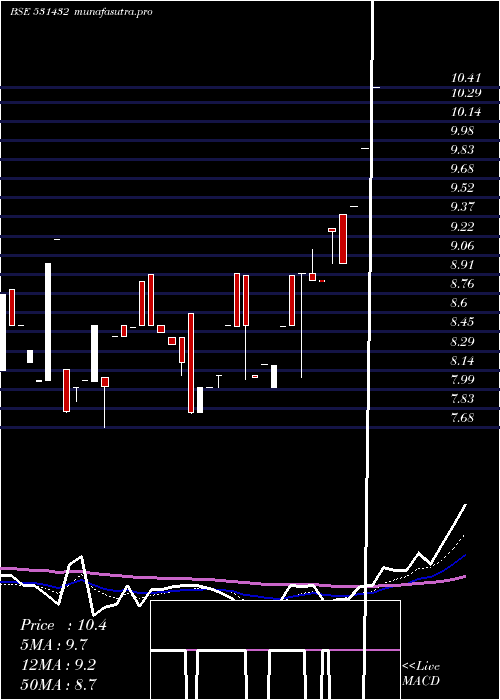Select the 8.14 price axis label
The image size is (500, 700).
pyautogui.click(x=462, y=360)
